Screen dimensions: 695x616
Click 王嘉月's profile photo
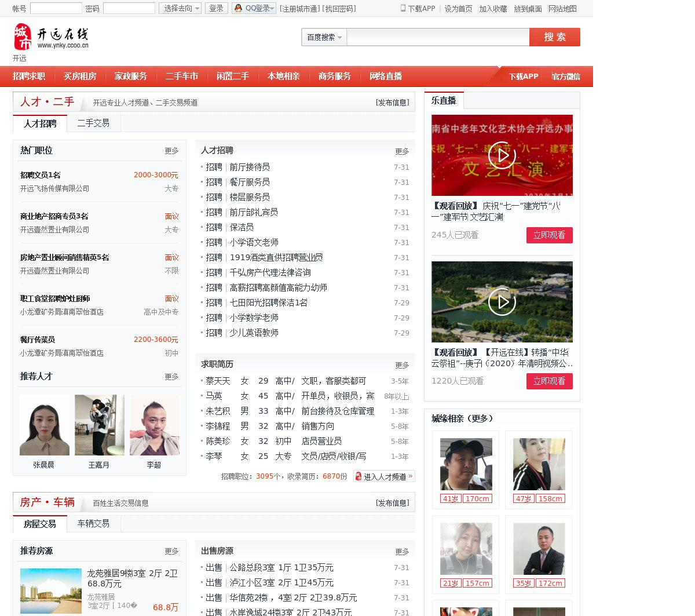pos(100,425)
